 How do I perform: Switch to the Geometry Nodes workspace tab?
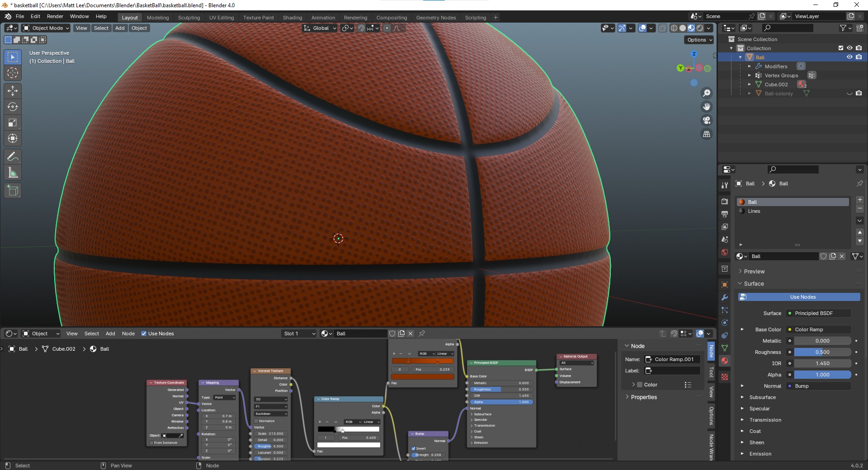[436, 18]
